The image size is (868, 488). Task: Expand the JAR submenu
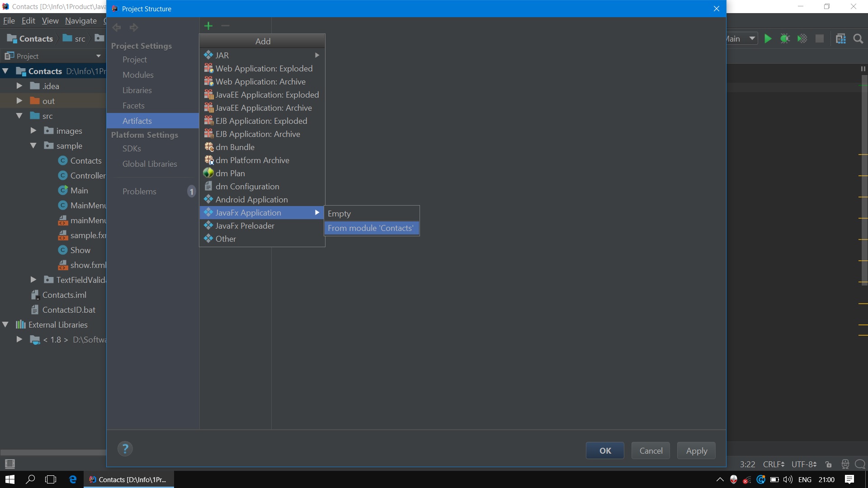pyautogui.click(x=262, y=55)
